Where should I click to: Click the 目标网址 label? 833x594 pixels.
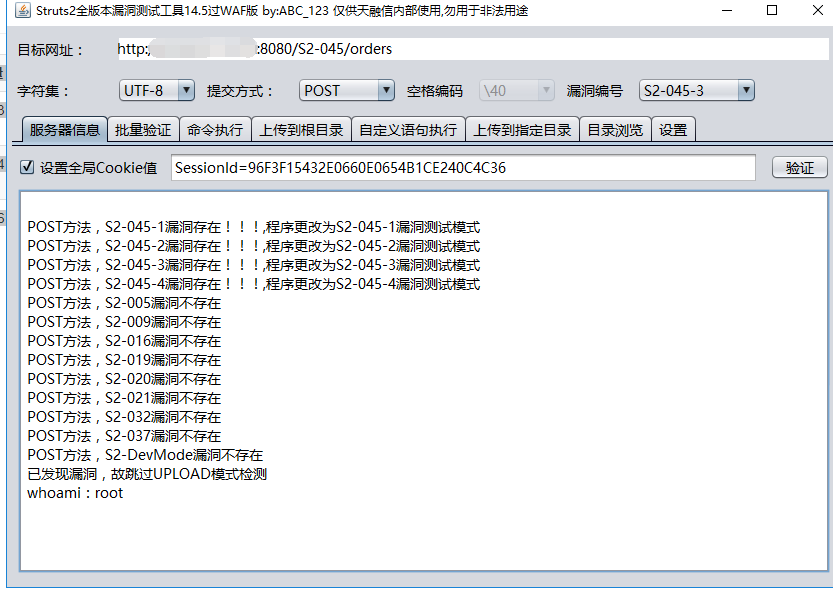pyautogui.click(x=50, y=50)
